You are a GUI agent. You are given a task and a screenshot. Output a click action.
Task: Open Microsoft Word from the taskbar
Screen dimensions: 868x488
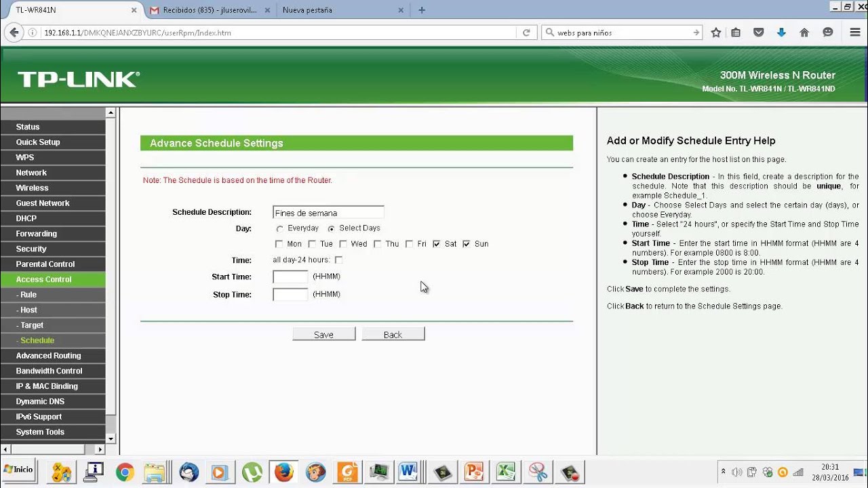(408, 472)
